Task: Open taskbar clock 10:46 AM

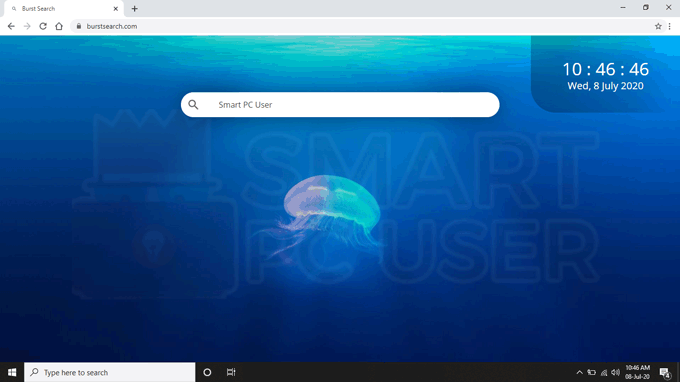Action: pos(638,372)
